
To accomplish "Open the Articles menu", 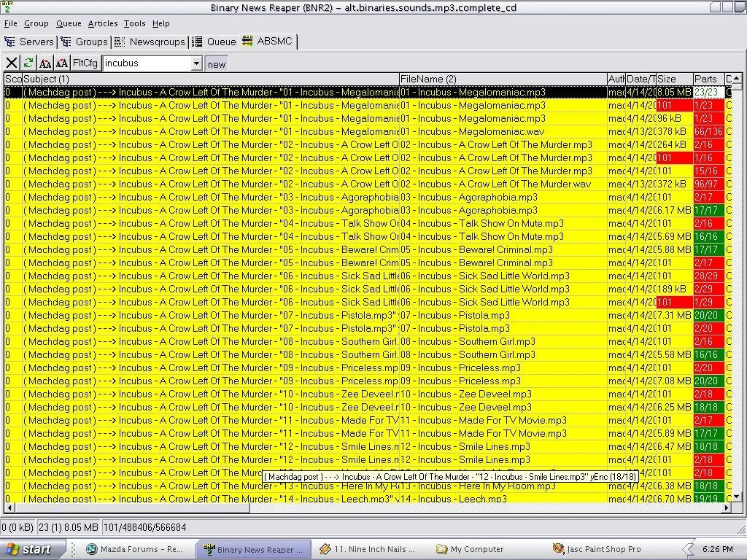I will [x=103, y=23].
